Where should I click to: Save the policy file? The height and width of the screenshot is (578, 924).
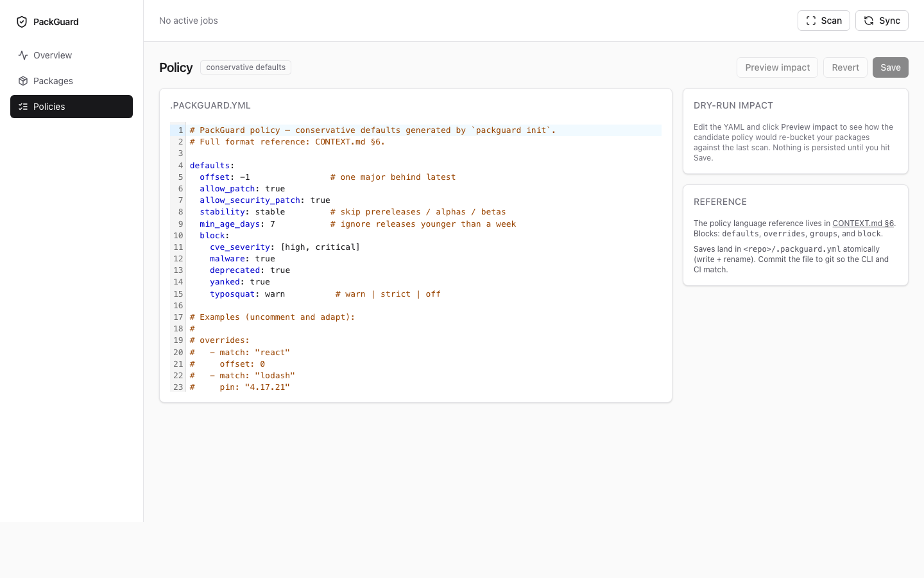point(890,67)
